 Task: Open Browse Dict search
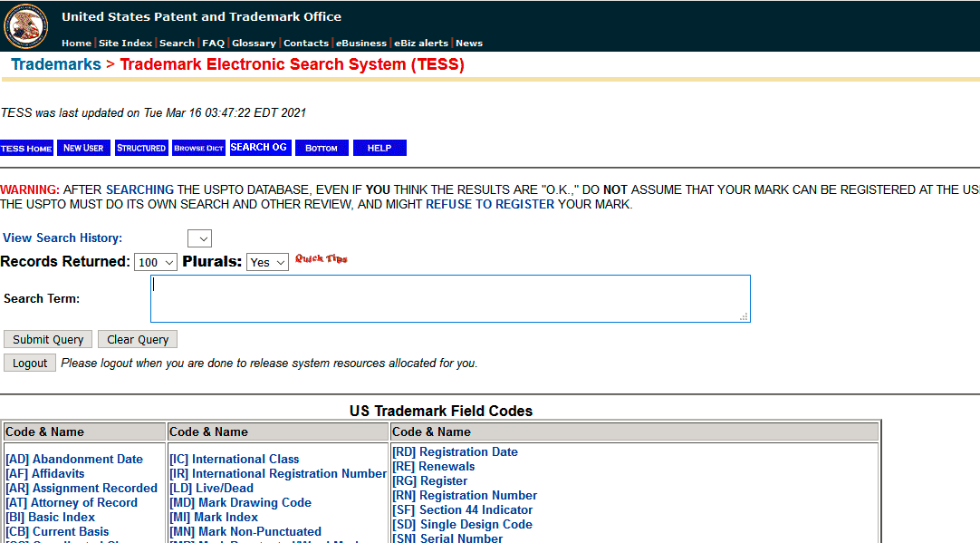click(198, 148)
